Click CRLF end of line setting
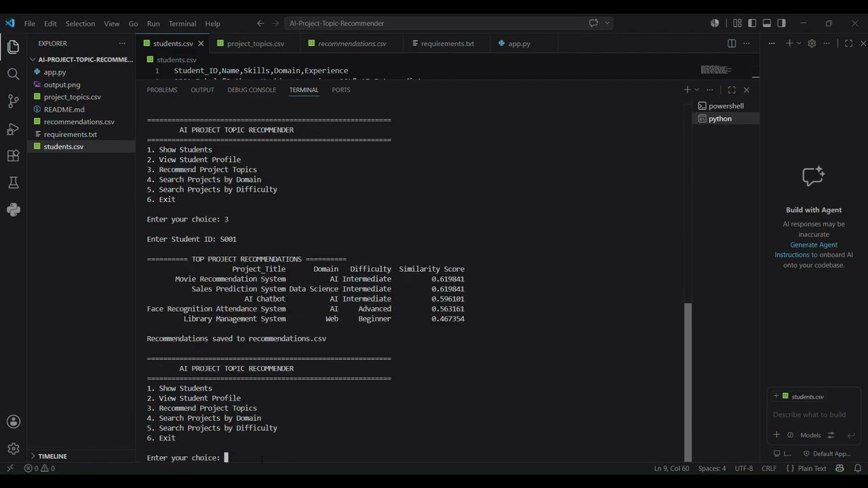 [769, 468]
